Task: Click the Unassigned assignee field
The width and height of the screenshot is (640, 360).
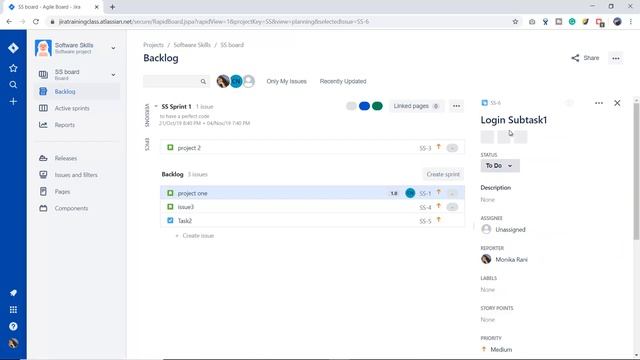Action: 503,229
